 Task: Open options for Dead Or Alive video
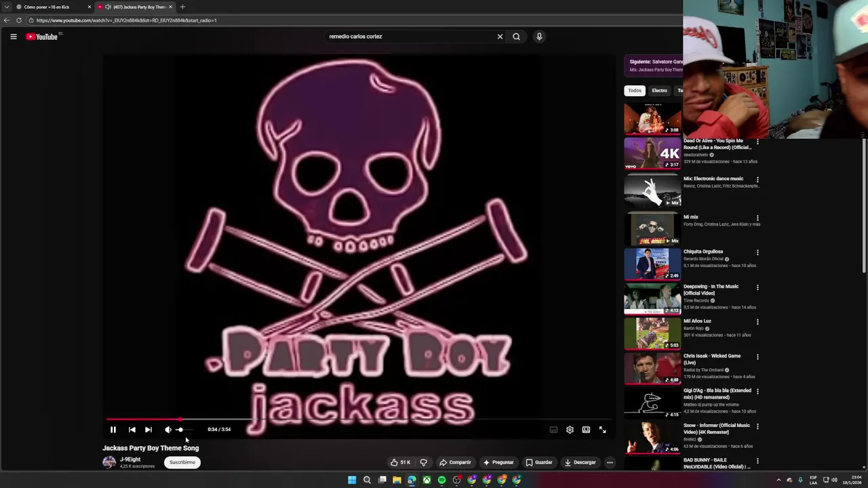coord(757,143)
